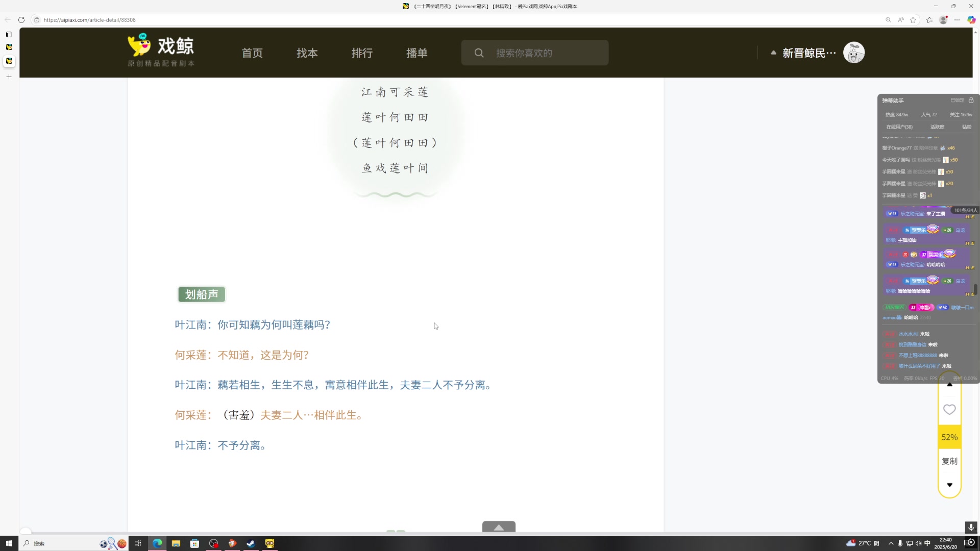Click 已锁定 label in danmaku panel
980x551 pixels.
[957, 101]
